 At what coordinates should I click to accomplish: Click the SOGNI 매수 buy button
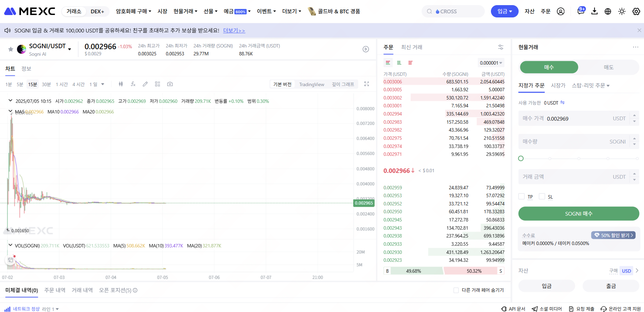(579, 214)
